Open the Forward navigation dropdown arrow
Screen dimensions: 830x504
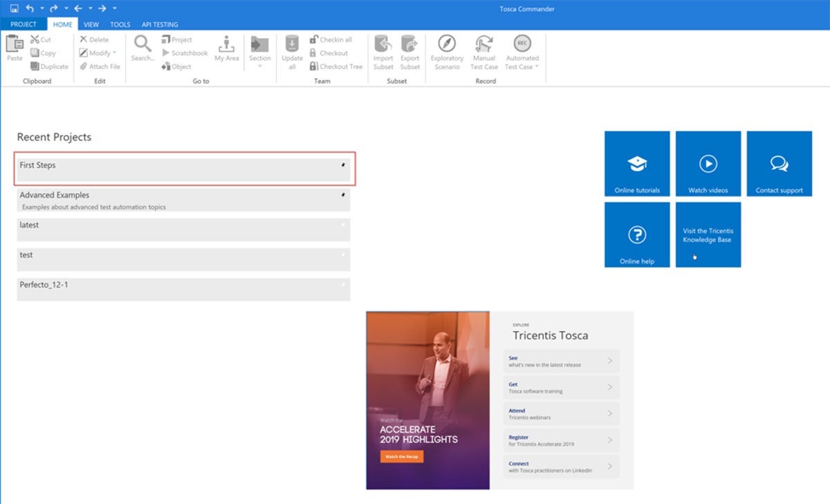pos(114,8)
